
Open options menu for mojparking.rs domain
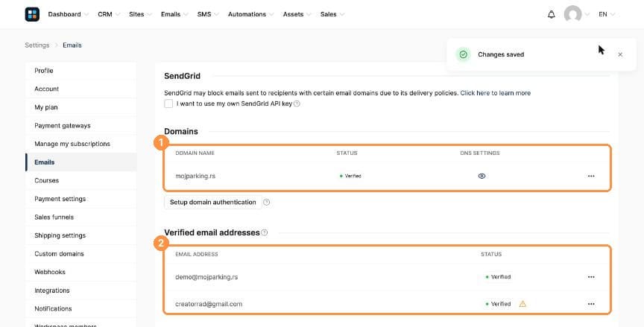tap(591, 176)
